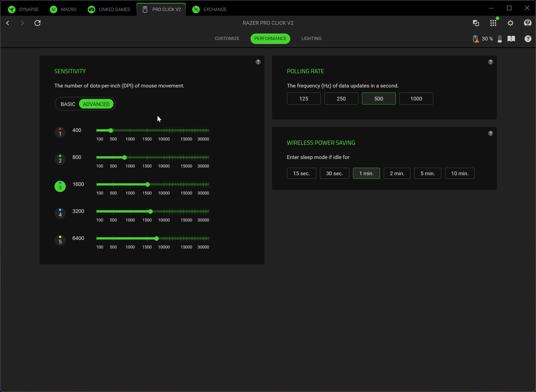Image resolution: width=536 pixels, height=392 pixels.
Task: Switch to the Customize section
Action: pos(227,39)
